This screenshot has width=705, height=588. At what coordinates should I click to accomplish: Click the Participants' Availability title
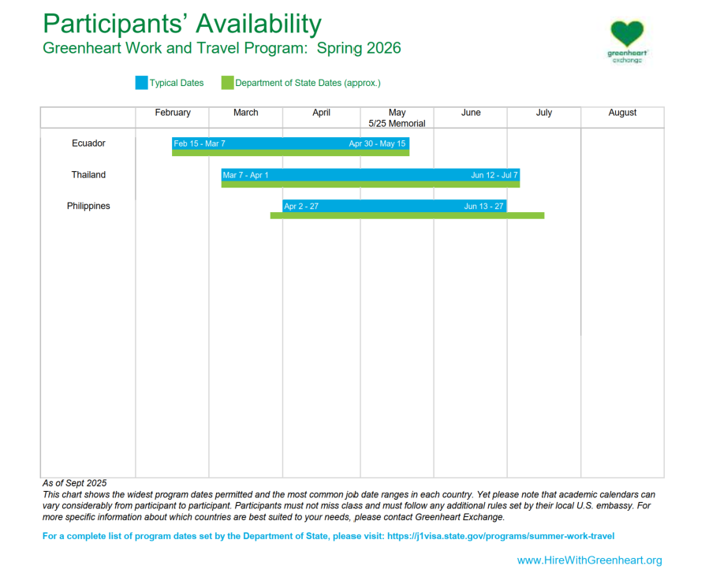point(182,24)
